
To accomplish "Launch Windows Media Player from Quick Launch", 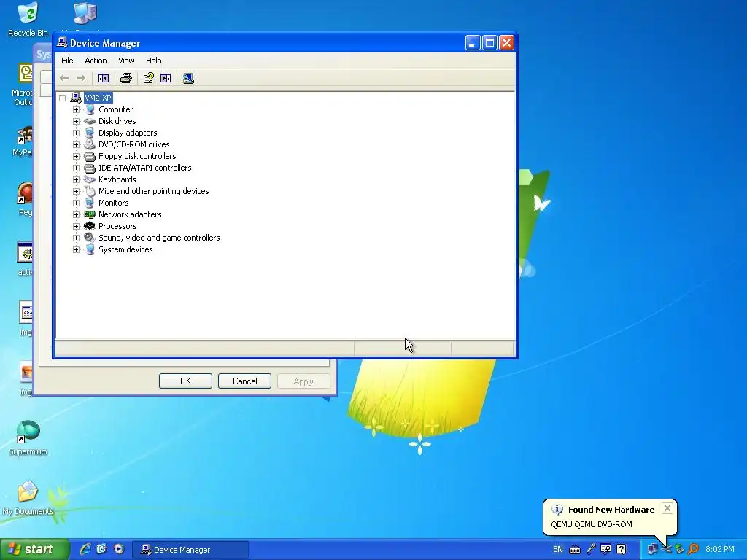I will pos(119,549).
